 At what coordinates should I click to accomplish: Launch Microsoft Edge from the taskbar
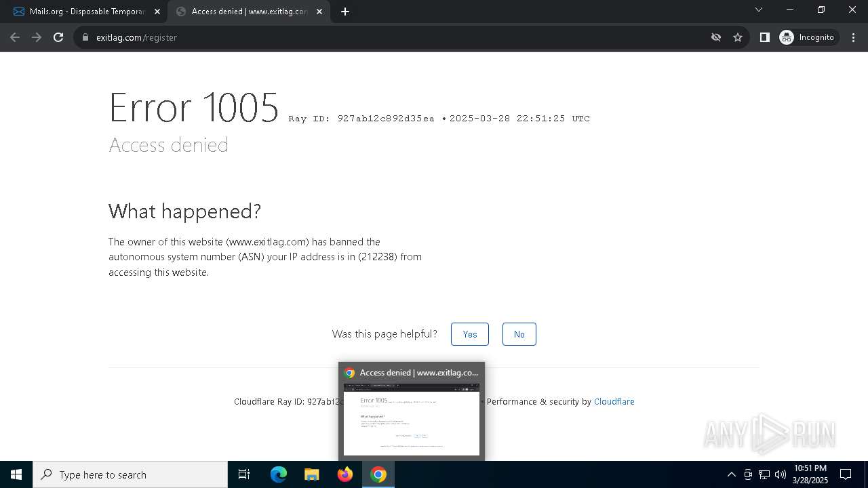coord(279,474)
